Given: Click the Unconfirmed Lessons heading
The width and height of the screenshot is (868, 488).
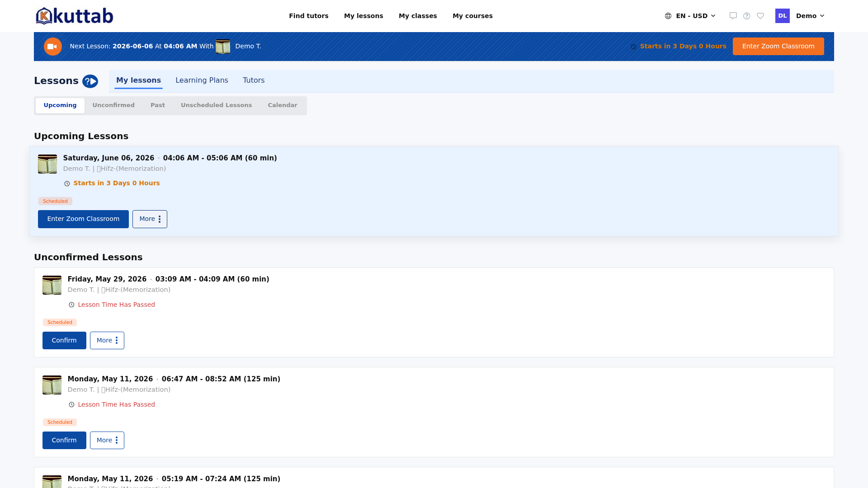Looking at the screenshot, I should [88, 258].
